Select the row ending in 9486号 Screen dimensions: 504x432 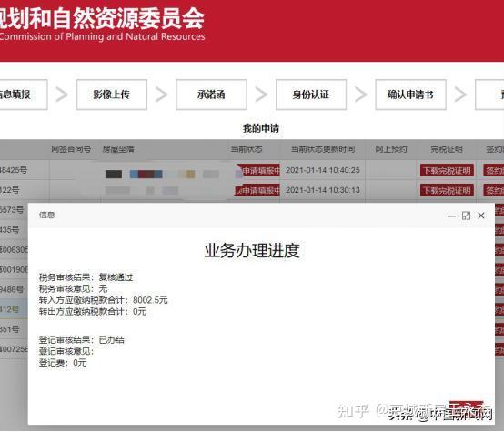tap(14, 290)
